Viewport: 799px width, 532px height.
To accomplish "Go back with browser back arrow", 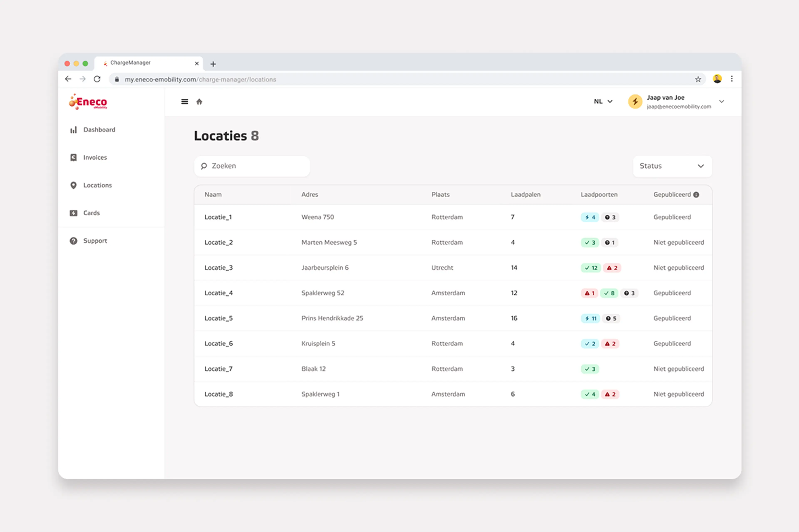I will click(68, 79).
